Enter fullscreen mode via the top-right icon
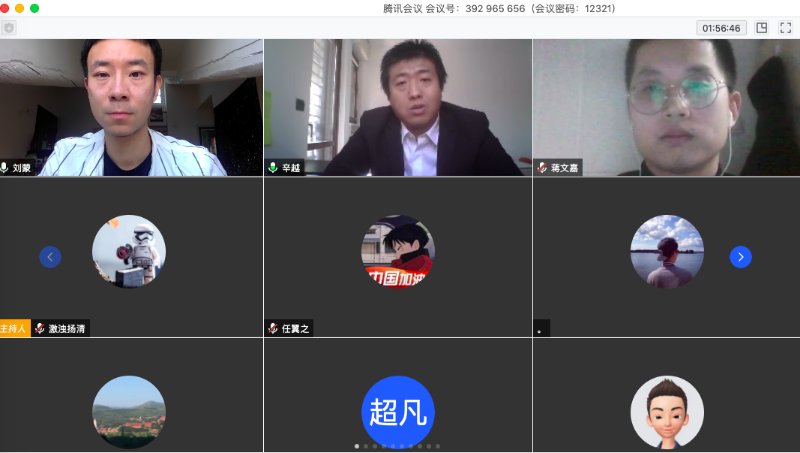Screen dimensions: 800x453 click(x=785, y=28)
